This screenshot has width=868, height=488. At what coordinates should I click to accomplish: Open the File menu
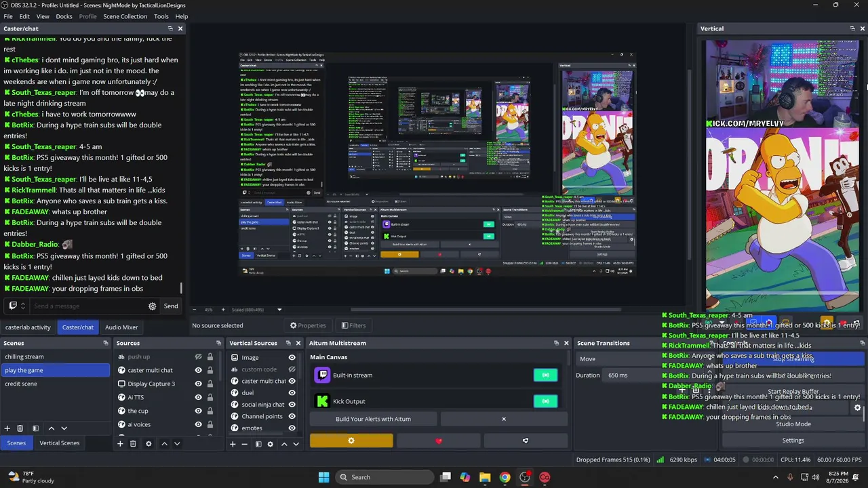(x=8, y=16)
